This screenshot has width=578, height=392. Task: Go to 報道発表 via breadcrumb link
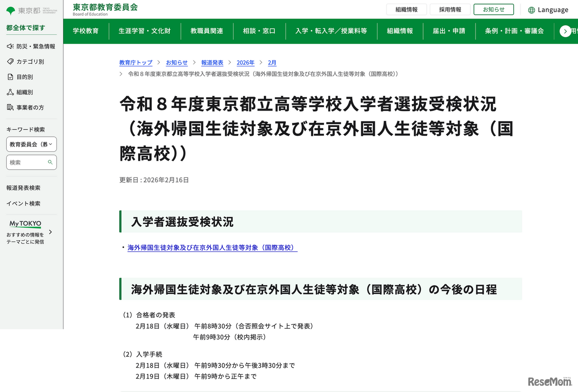(212, 63)
